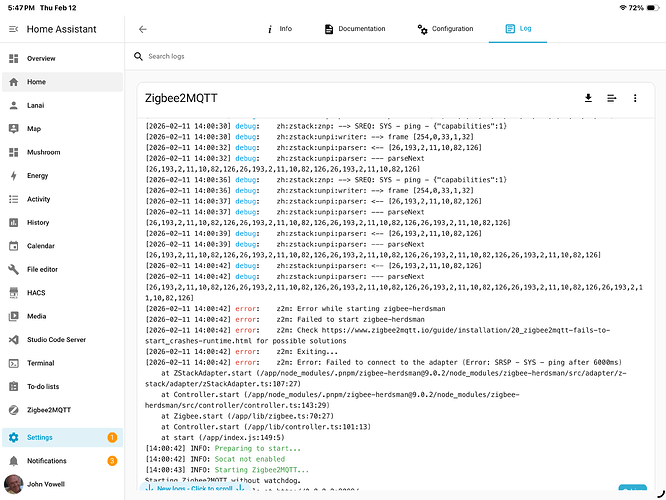Open Notifications bell icon
The image size is (666, 500).
14,461
